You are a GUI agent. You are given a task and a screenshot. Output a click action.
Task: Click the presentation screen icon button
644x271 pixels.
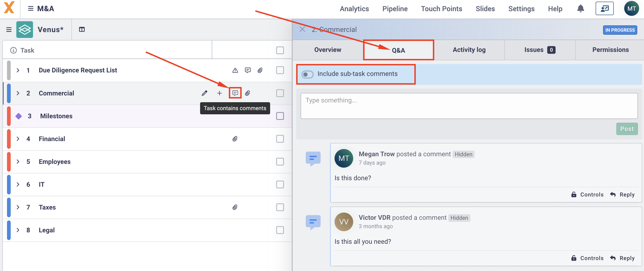pyautogui.click(x=604, y=9)
